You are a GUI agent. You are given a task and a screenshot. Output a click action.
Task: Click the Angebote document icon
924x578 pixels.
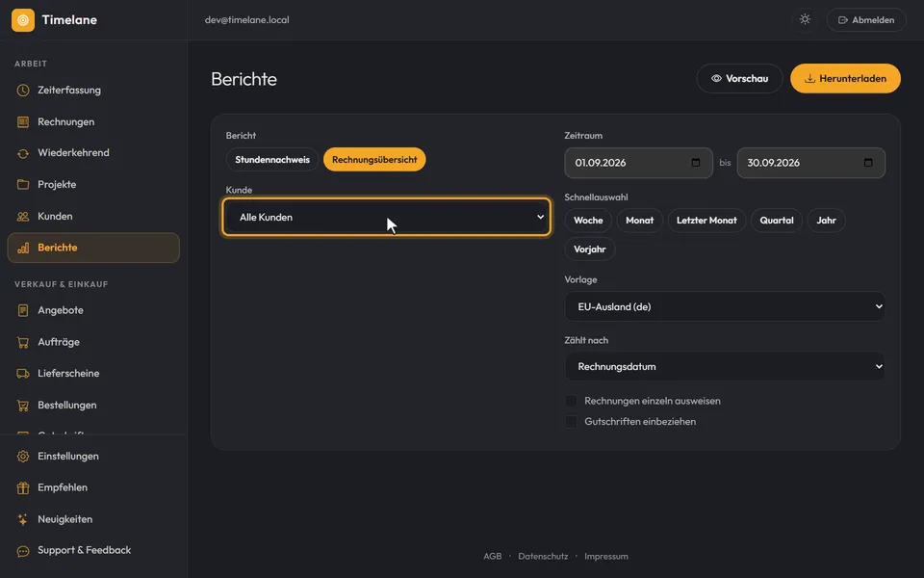[x=23, y=310]
